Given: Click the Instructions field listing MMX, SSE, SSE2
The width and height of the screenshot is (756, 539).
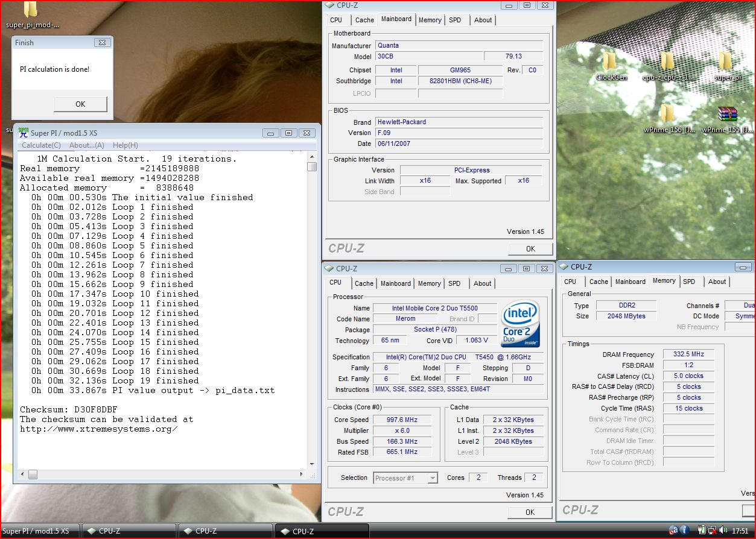Looking at the screenshot, I should [459, 389].
